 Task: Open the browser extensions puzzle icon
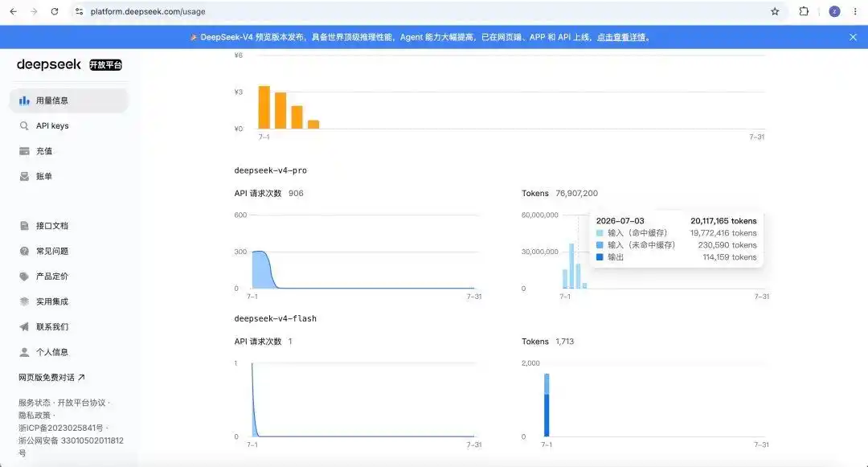[x=804, y=11]
